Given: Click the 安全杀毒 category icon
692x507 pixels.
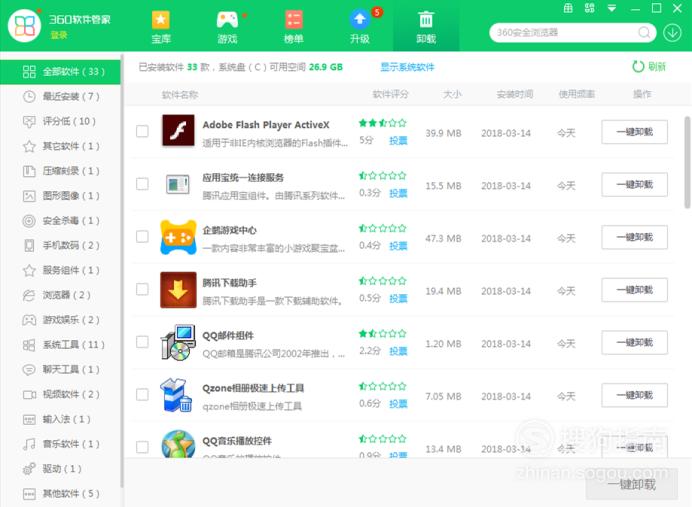Looking at the screenshot, I should (x=29, y=221).
